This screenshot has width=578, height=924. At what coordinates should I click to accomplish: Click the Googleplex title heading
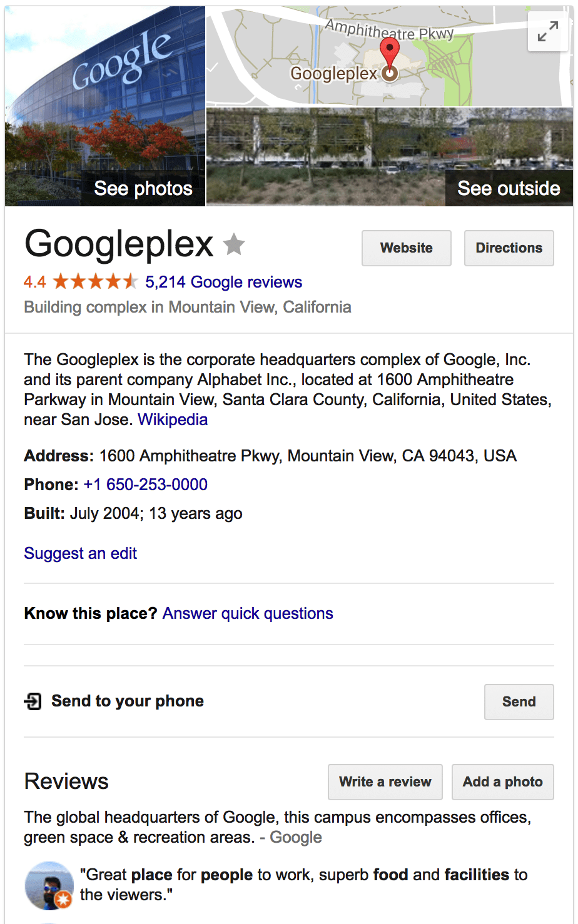coord(119,244)
